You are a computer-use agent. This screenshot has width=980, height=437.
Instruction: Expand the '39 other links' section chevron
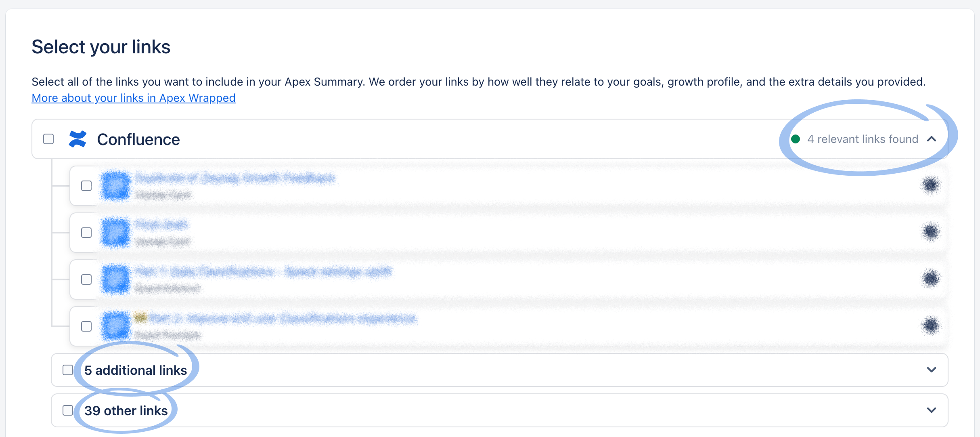[x=932, y=410]
